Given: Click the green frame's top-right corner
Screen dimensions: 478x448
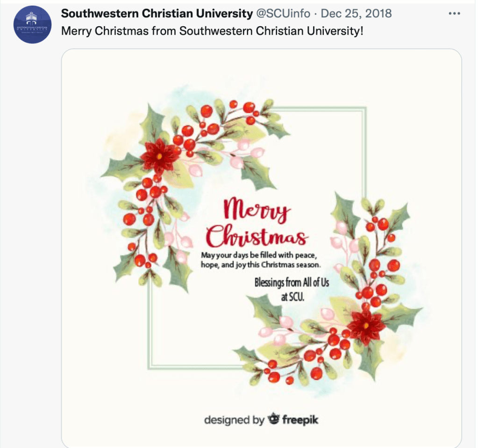Looking at the screenshot, I should pos(364,110).
